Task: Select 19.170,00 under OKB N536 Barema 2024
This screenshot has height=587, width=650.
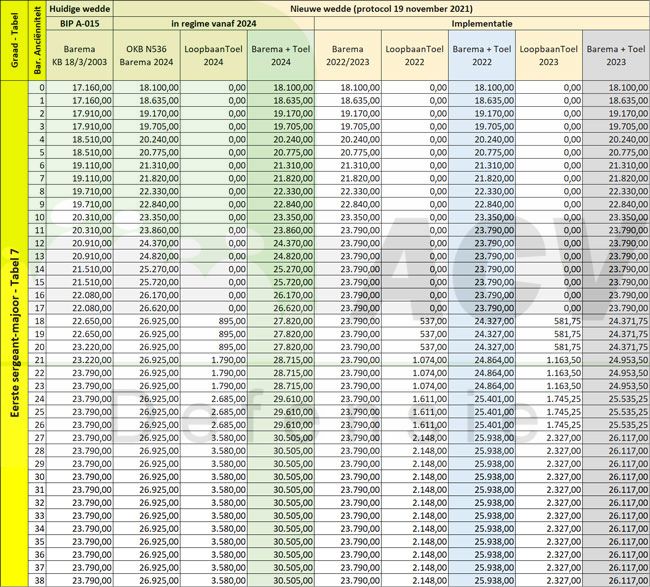Action: [147, 114]
